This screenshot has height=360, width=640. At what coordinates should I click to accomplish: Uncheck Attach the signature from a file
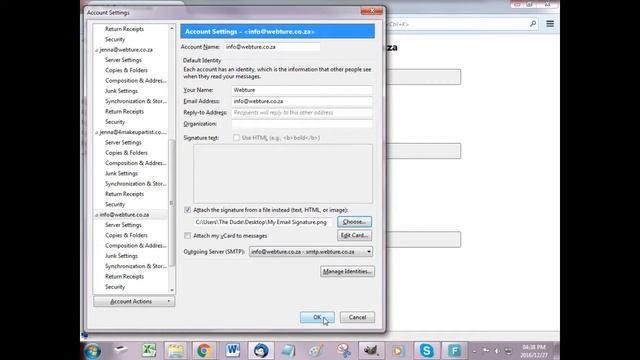click(188, 210)
